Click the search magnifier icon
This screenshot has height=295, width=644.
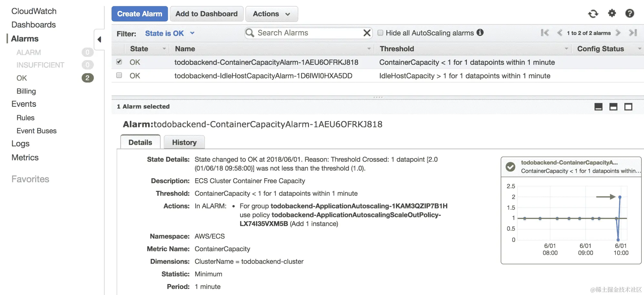(x=250, y=33)
